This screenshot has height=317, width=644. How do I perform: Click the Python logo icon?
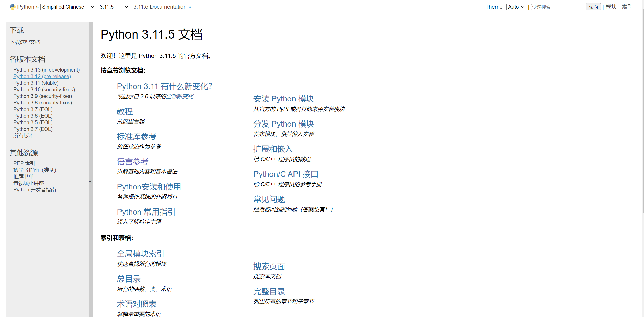click(12, 7)
